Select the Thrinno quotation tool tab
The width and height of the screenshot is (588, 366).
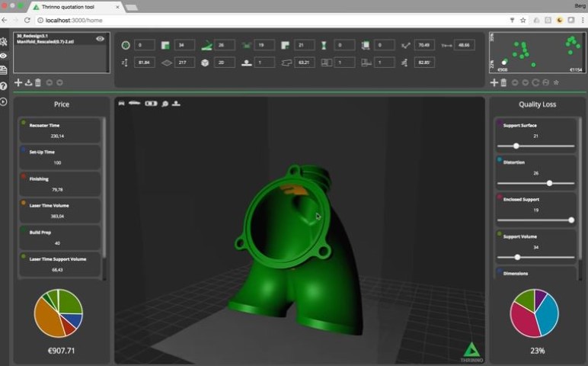(76, 6)
